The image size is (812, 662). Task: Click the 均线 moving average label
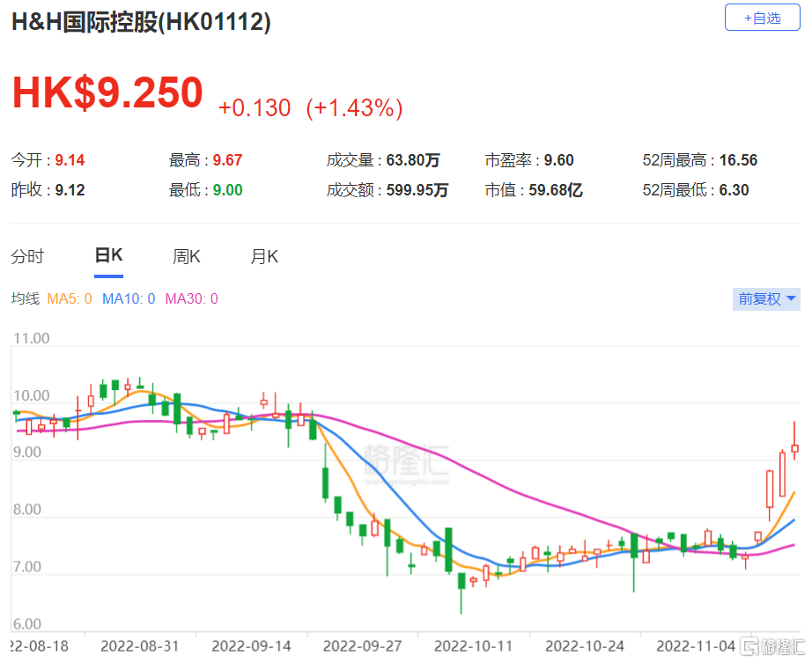point(26,298)
